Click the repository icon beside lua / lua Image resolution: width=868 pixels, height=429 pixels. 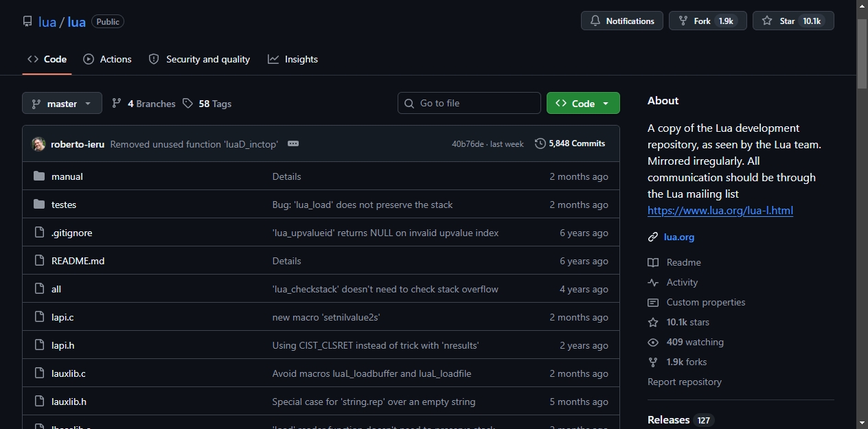[27, 22]
